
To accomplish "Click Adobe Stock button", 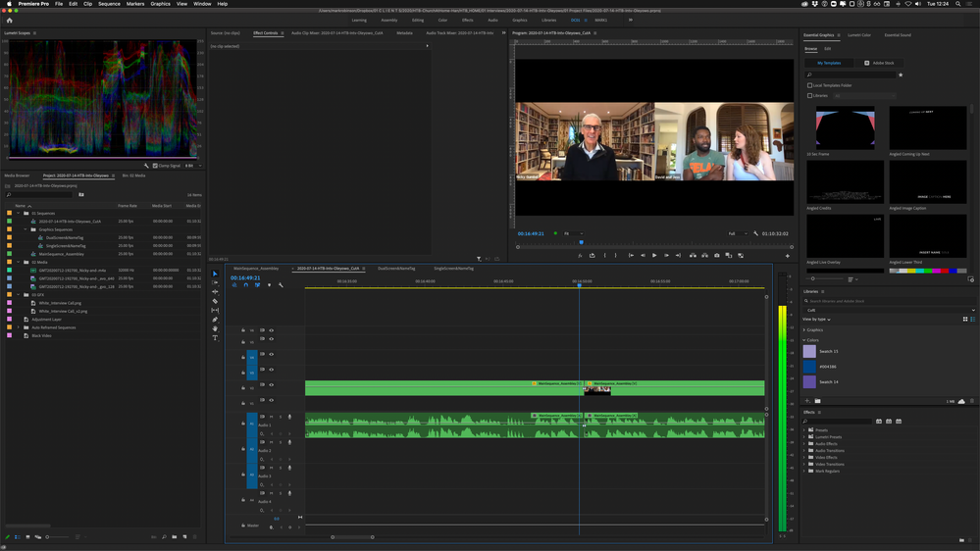I will tap(879, 63).
